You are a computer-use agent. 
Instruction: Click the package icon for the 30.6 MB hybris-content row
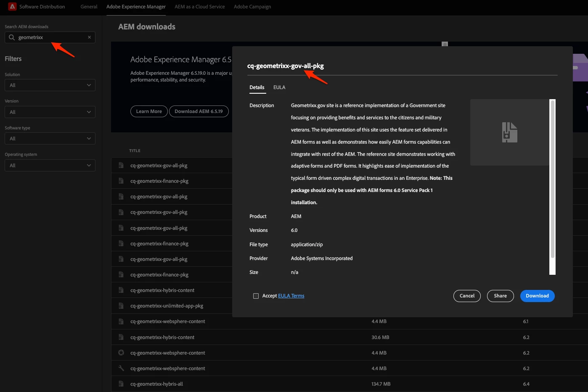click(121, 337)
